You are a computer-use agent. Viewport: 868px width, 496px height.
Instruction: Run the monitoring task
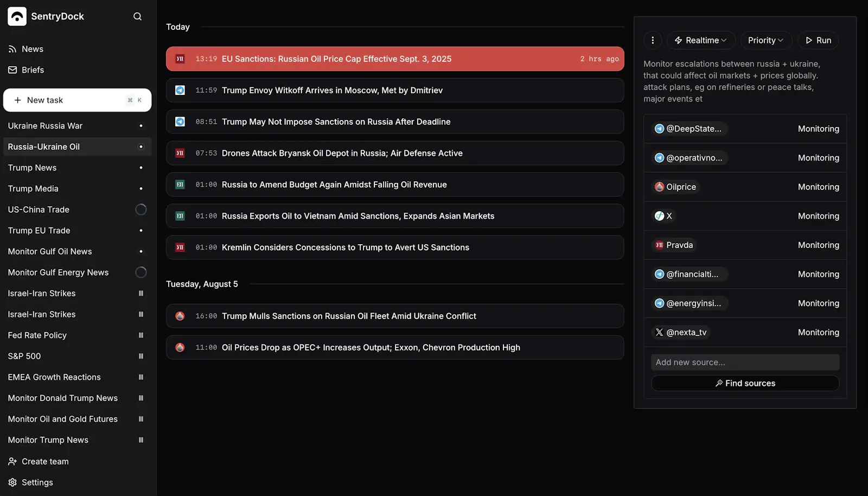[818, 40]
